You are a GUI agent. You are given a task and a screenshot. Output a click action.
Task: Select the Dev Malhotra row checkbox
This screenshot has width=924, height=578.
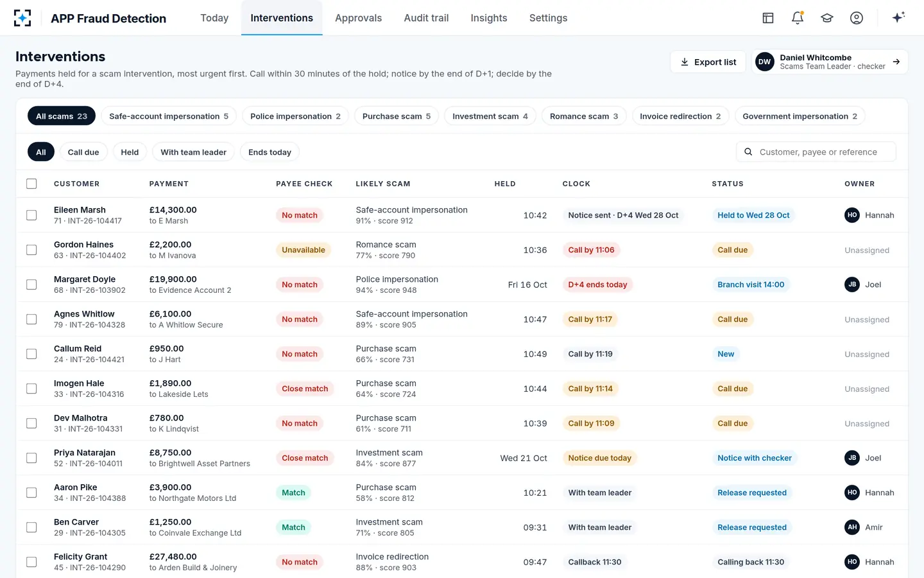click(x=31, y=423)
